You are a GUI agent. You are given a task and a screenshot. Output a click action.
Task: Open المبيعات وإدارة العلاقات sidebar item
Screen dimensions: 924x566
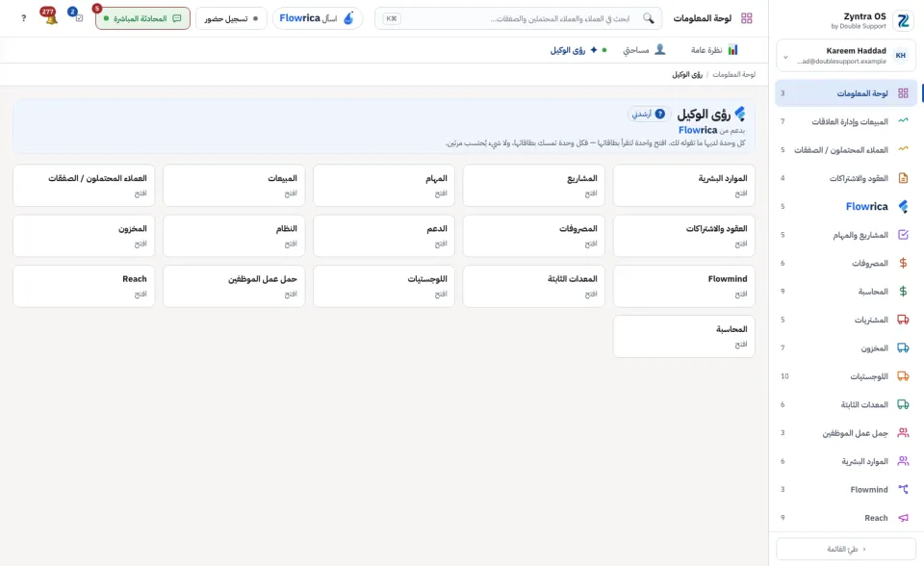pyautogui.click(x=846, y=121)
